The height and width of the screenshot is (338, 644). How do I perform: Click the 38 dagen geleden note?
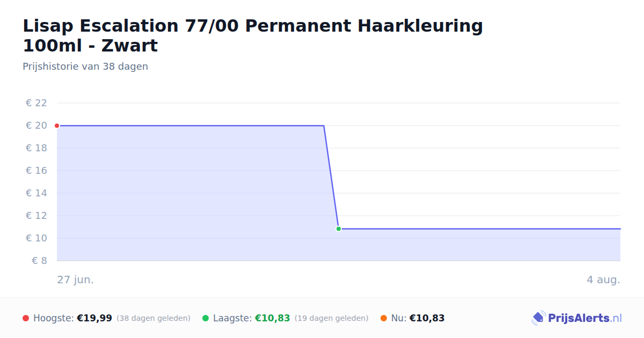153,318
